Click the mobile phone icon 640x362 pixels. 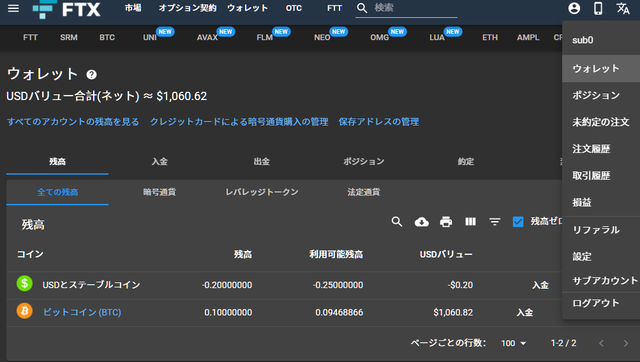click(598, 8)
